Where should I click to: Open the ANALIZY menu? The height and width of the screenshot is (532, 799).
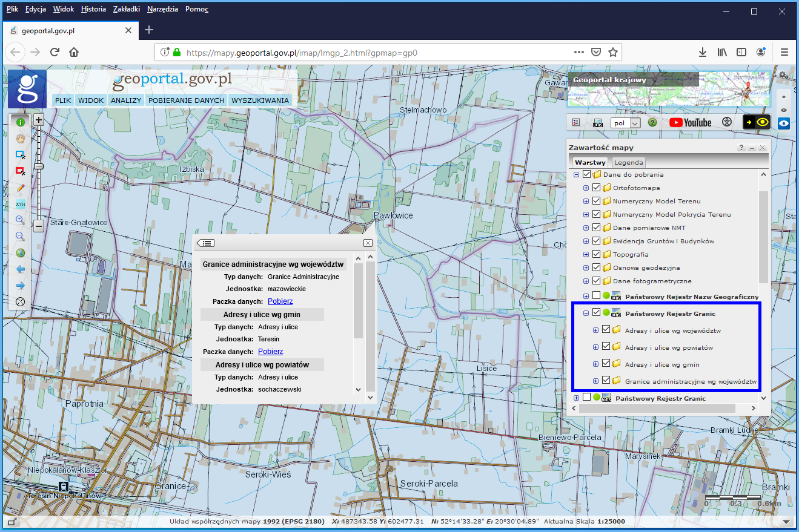[x=126, y=100]
